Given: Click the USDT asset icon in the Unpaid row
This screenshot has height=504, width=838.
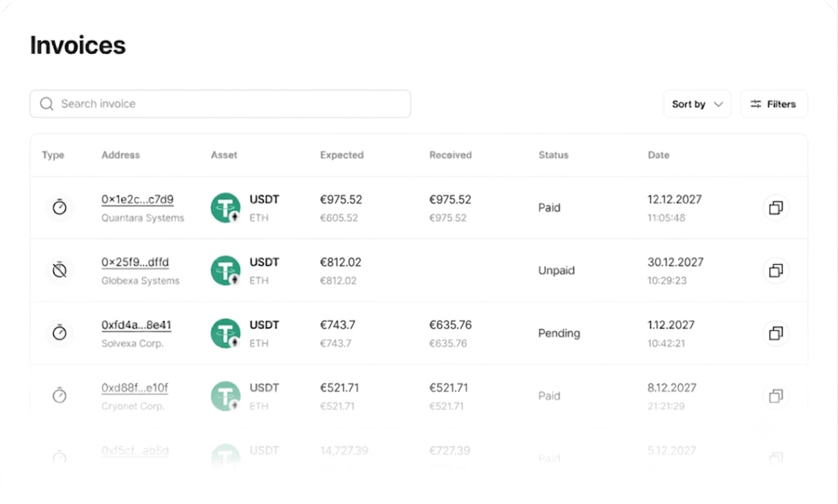Looking at the screenshot, I should (226, 270).
